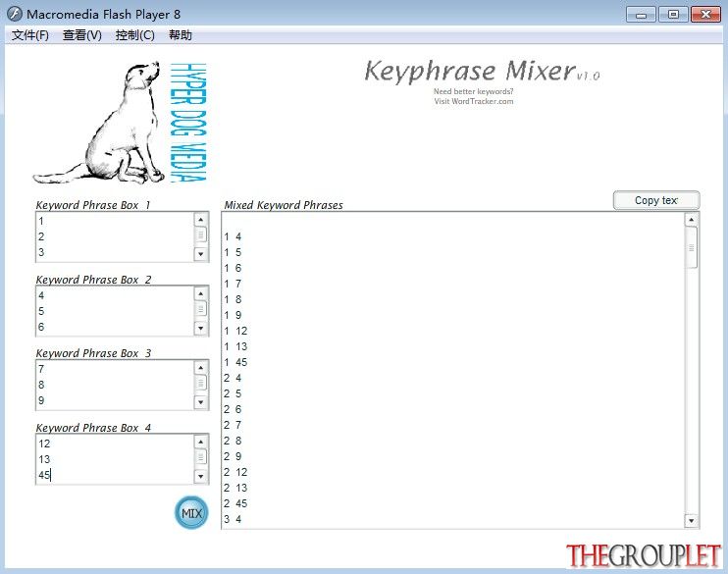Click scroll down arrow in Keyword Phrase Box 3
The height and width of the screenshot is (574, 728).
pos(200,402)
